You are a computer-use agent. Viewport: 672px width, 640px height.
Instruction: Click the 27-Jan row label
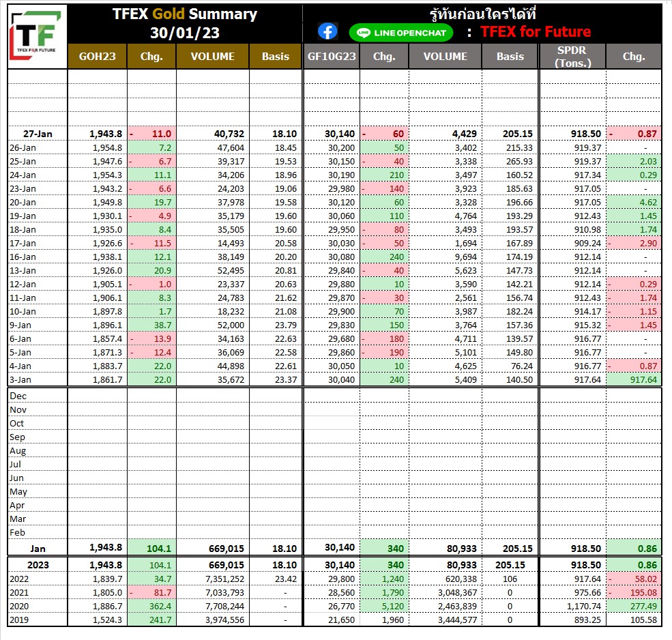point(38,134)
